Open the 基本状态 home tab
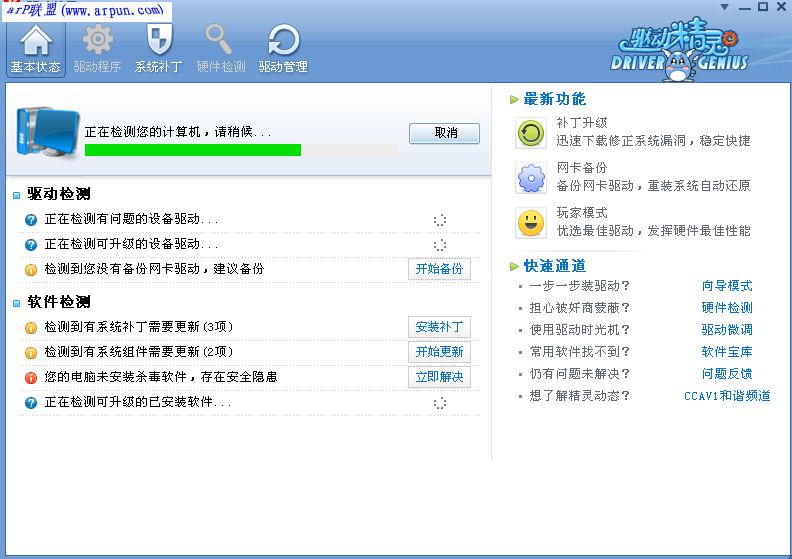The image size is (792, 559). pyautogui.click(x=36, y=49)
